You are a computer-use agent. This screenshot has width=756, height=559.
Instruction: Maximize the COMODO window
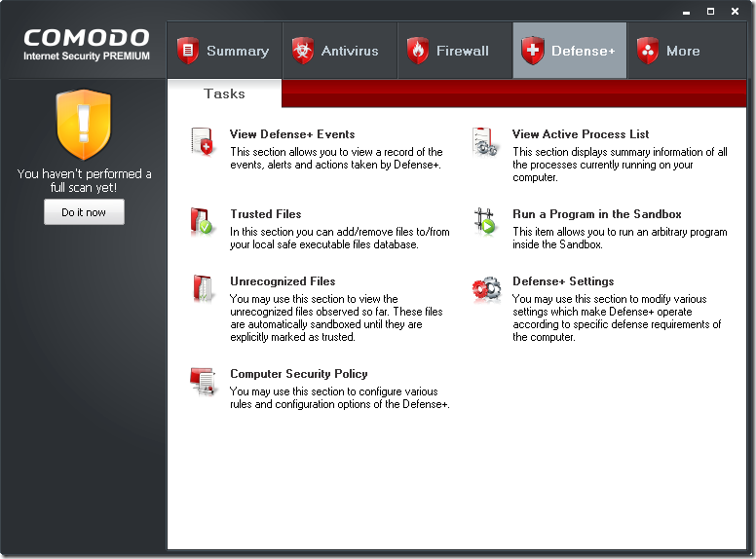pyautogui.click(x=710, y=11)
